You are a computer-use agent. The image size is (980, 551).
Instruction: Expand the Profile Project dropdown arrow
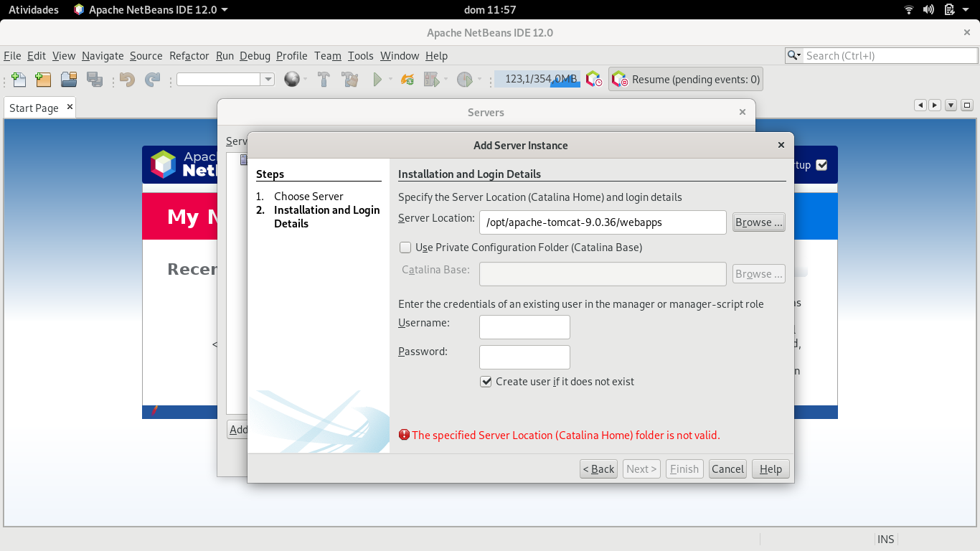[479, 80]
